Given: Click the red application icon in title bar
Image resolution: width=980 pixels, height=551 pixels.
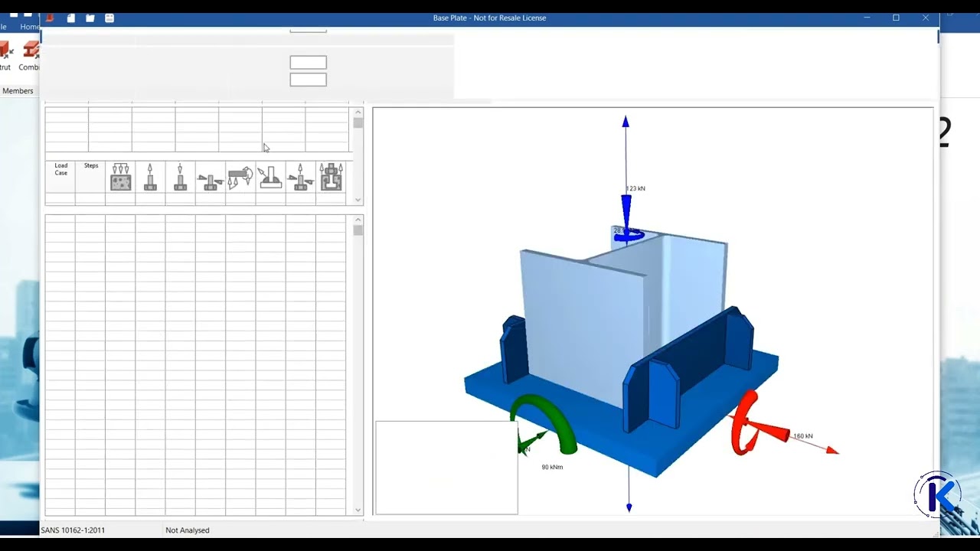Looking at the screenshot, I should click(x=51, y=18).
